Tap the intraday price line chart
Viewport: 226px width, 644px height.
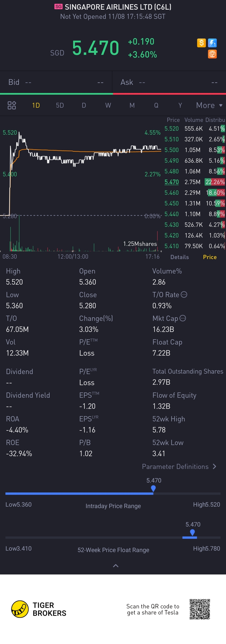click(x=81, y=173)
